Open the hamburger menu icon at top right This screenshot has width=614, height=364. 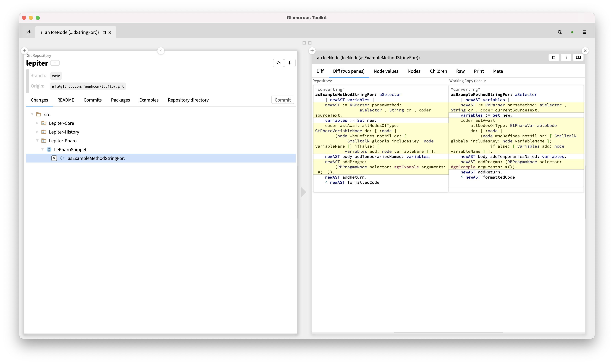tap(585, 32)
